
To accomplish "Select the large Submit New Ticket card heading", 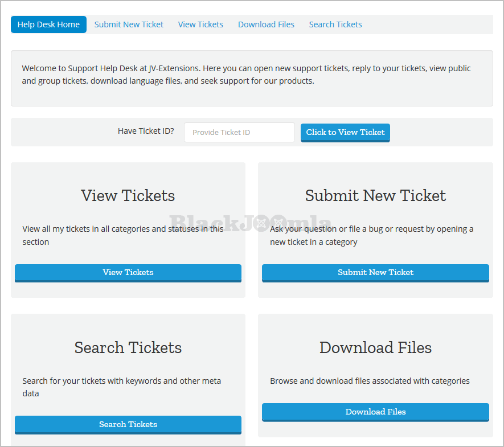I will click(x=375, y=195).
